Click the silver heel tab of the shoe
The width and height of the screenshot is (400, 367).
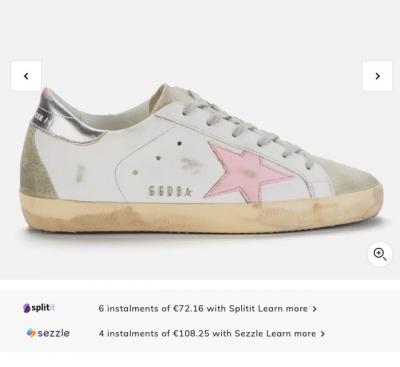coord(68,118)
